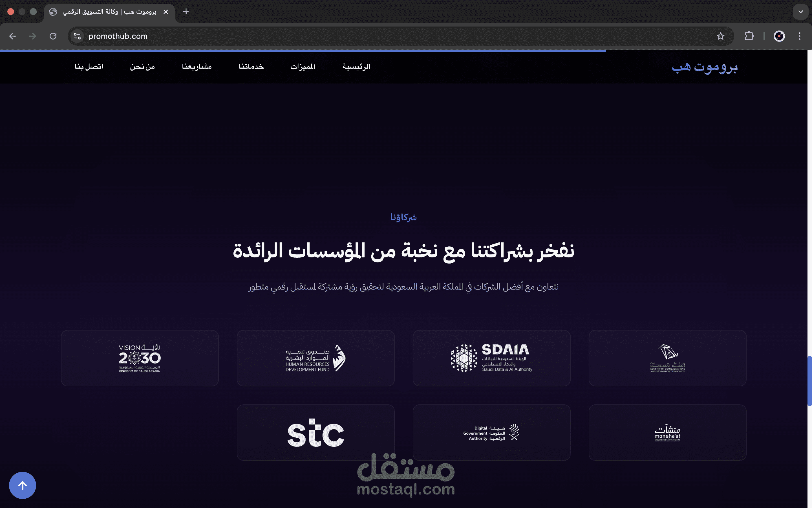Go back using browser back arrow
Screen dimensions: 812x508
(x=12, y=36)
